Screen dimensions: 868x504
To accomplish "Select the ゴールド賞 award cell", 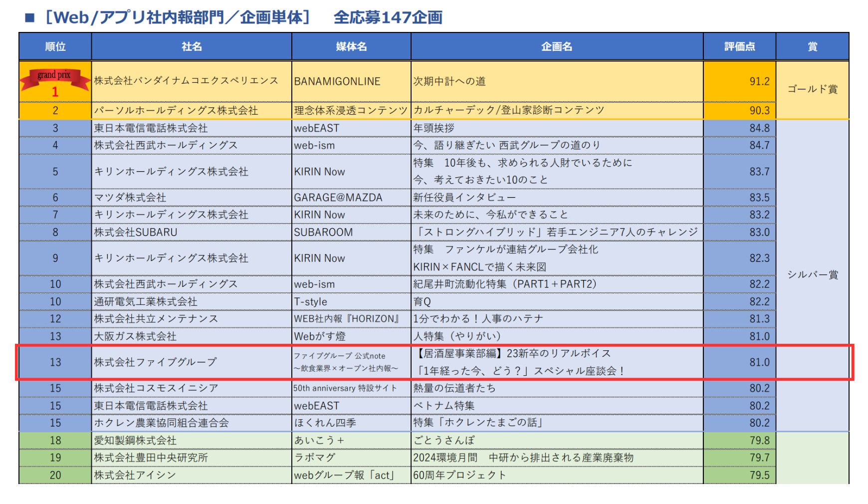I will 813,89.
